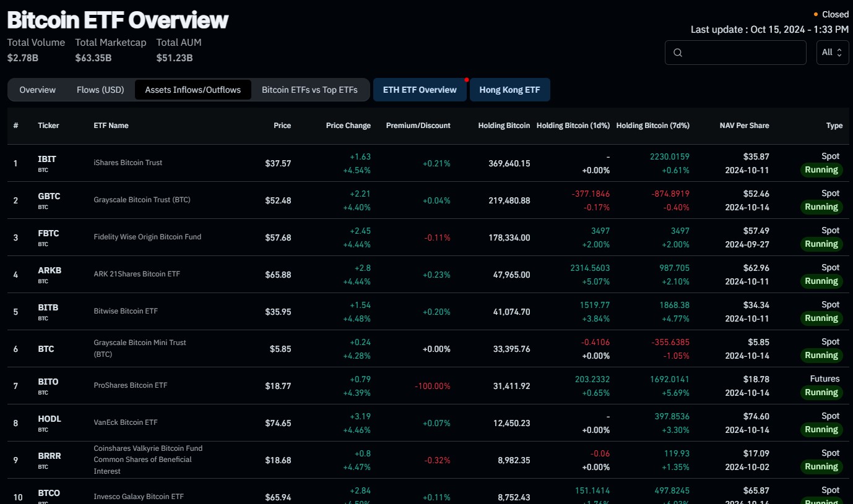Select the Assets Inflows/Outflows tab
The height and width of the screenshot is (504, 853).
pyautogui.click(x=193, y=90)
